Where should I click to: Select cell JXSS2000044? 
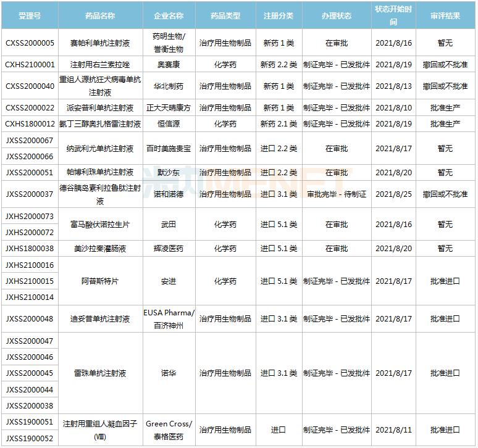tap(30, 389)
